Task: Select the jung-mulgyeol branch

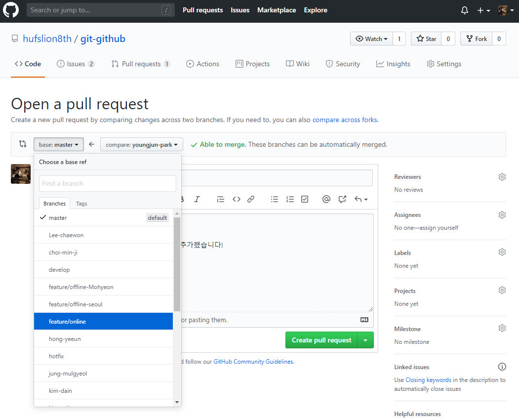Action: click(103, 373)
